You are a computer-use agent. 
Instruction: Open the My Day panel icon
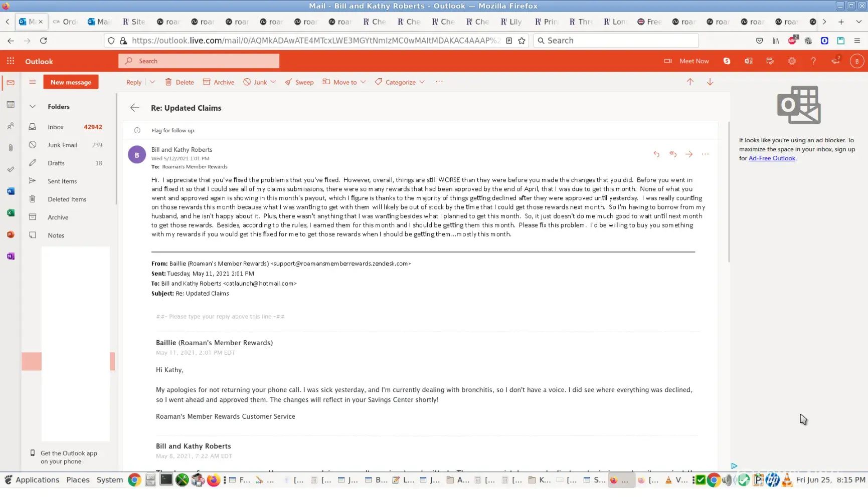[x=770, y=61]
